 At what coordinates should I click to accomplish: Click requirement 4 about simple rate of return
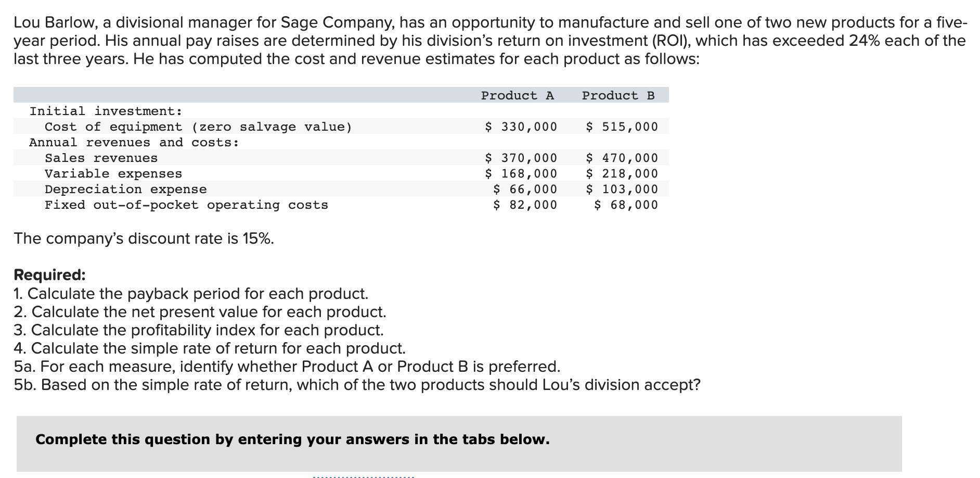tap(210, 348)
